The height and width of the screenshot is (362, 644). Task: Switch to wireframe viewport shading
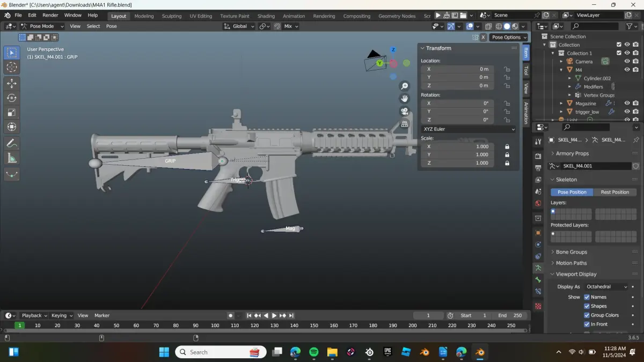[x=499, y=26]
